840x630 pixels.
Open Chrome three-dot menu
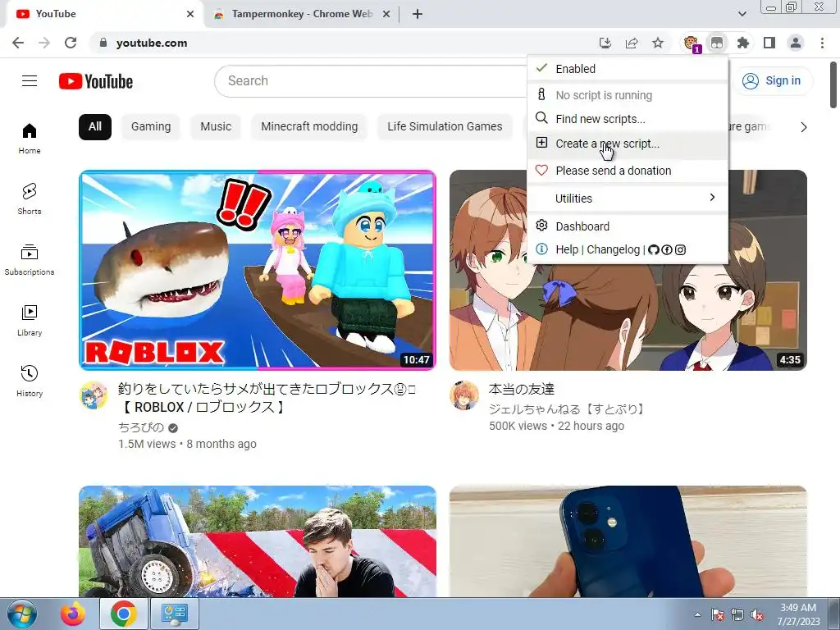[822, 43]
